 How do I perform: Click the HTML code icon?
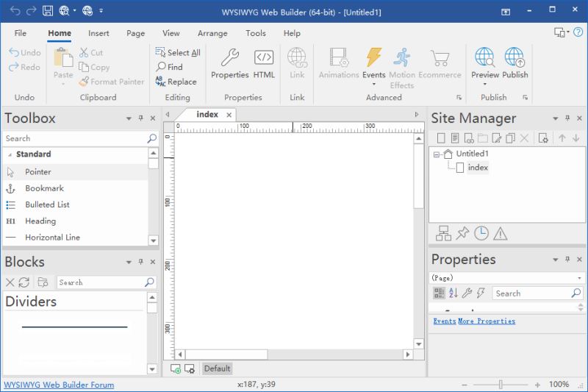point(264,63)
